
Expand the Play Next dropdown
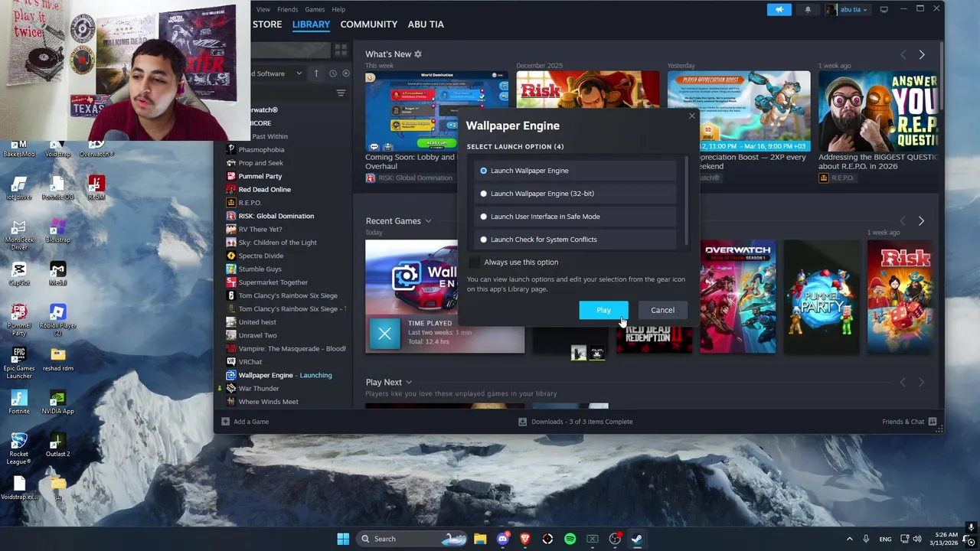pos(409,382)
